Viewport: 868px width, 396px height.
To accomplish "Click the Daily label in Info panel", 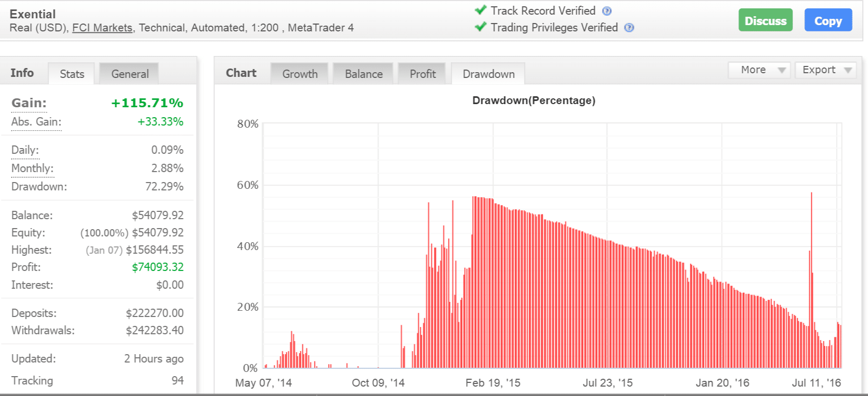I will 25,150.
